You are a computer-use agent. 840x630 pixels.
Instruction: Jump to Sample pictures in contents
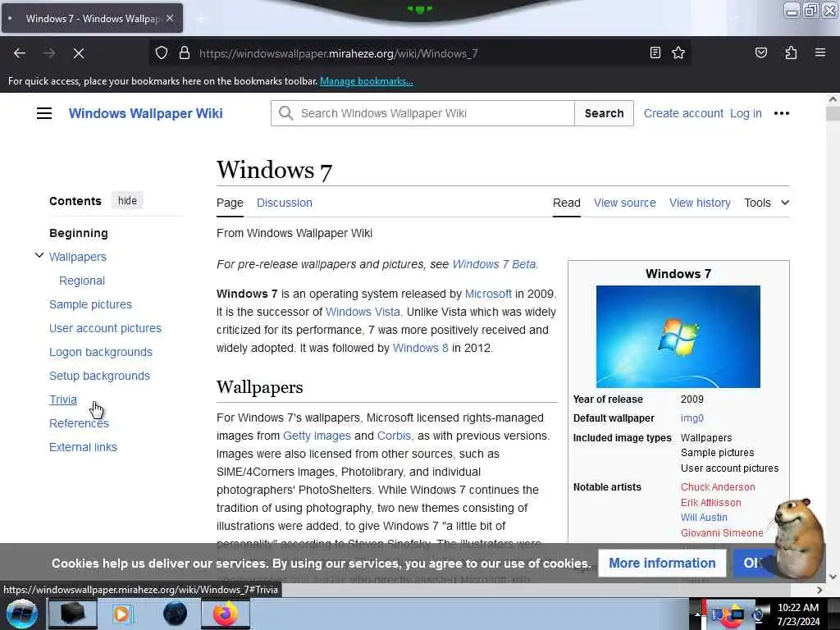90,304
